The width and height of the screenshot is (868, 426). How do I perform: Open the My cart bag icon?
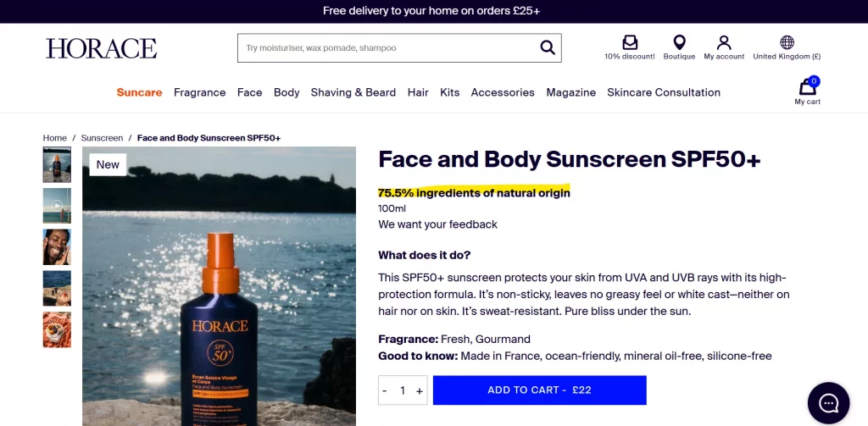807,87
